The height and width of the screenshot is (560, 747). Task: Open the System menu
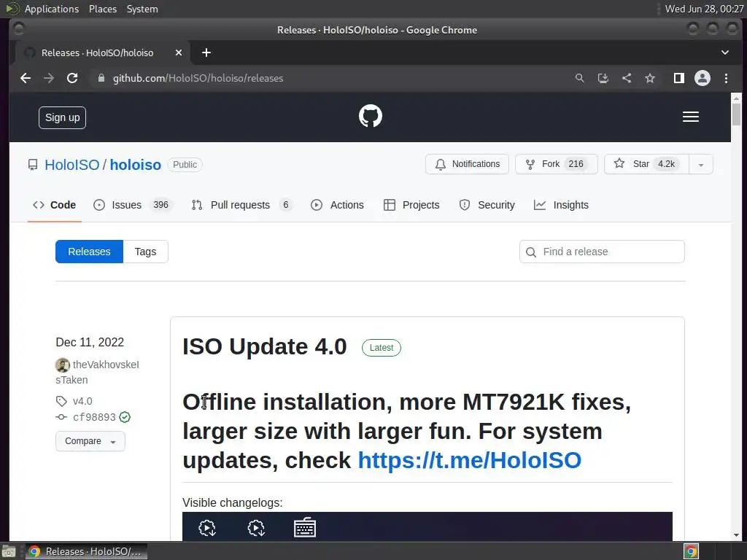[x=142, y=9]
